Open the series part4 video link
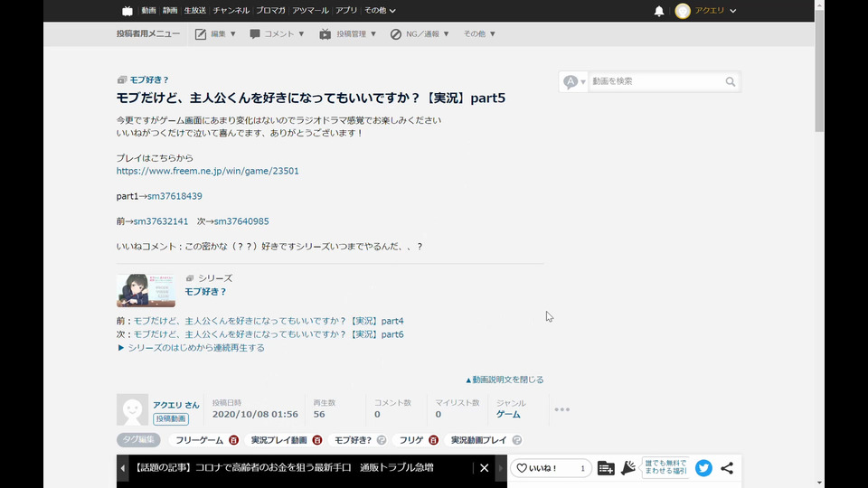The width and height of the screenshot is (868, 488). coord(269,321)
